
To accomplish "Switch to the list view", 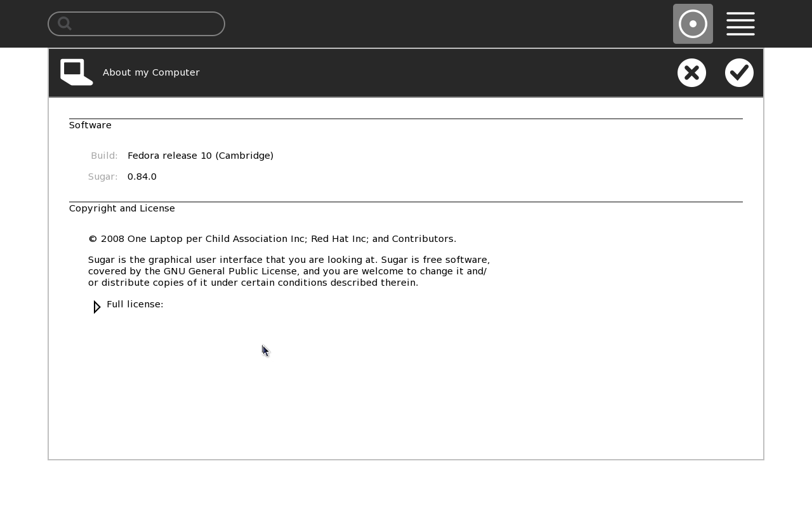I will coord(740,23).
